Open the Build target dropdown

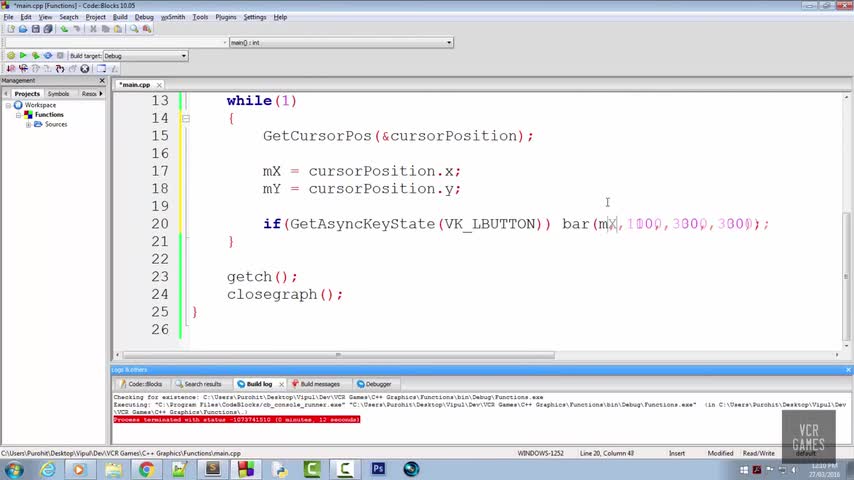pyautogui.click(x=145, y=56)
